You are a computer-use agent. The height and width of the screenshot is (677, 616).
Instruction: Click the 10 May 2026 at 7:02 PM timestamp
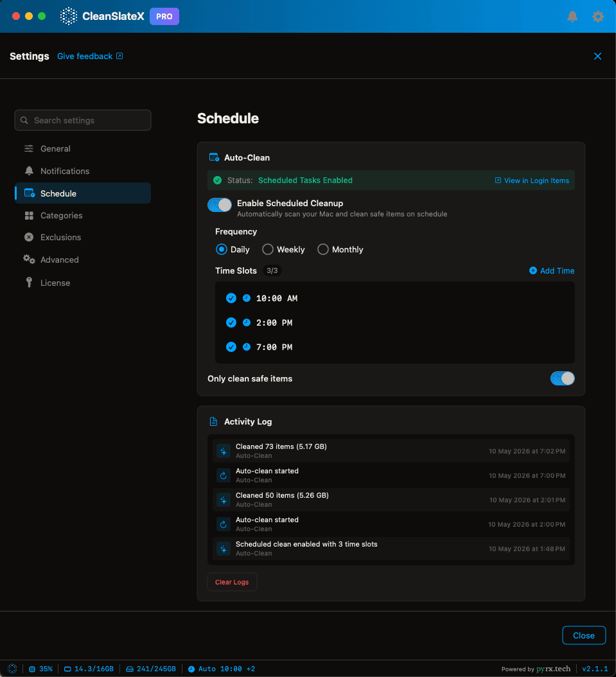click(527, 451)
